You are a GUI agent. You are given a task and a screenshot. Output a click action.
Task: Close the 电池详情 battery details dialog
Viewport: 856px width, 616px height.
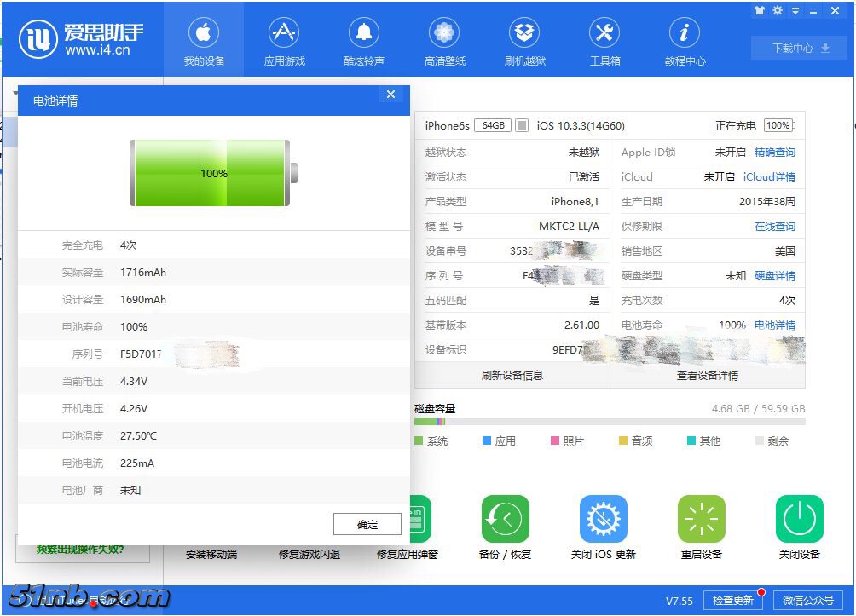click(390, 95)
